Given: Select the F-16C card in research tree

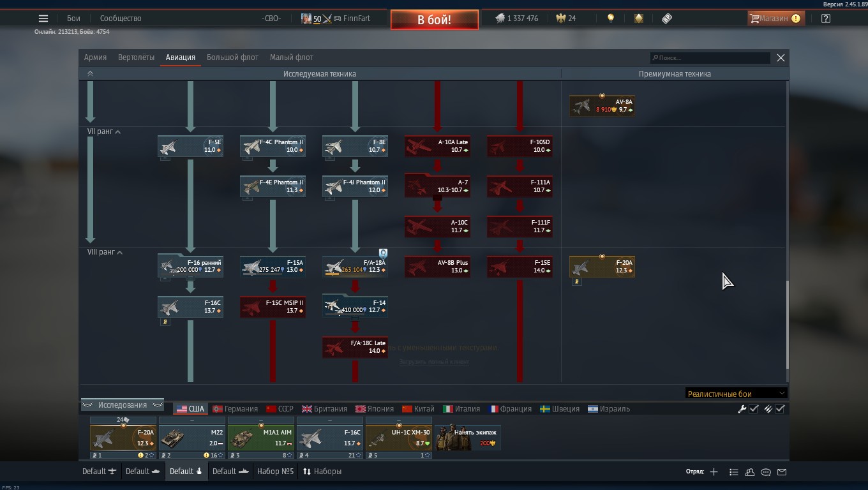Looking at the screenshot, I should click(x=190, y=307).
